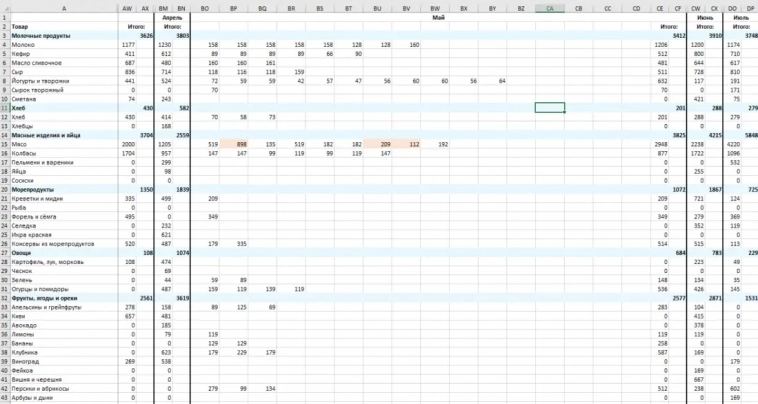Select the 'Йогурты и творожки' cell
Viewport: 758px width, 404px height.
(64, 81)
